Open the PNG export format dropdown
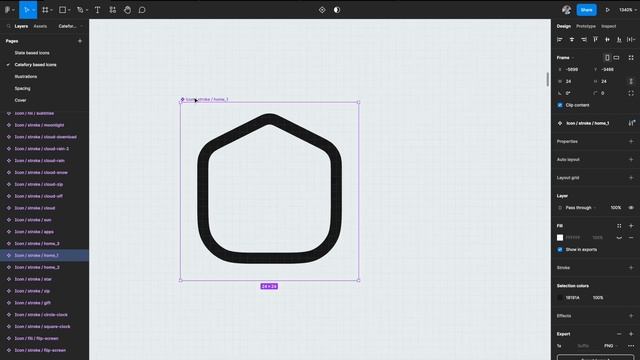Screen dimensions: 640x360 click(611, 346)
